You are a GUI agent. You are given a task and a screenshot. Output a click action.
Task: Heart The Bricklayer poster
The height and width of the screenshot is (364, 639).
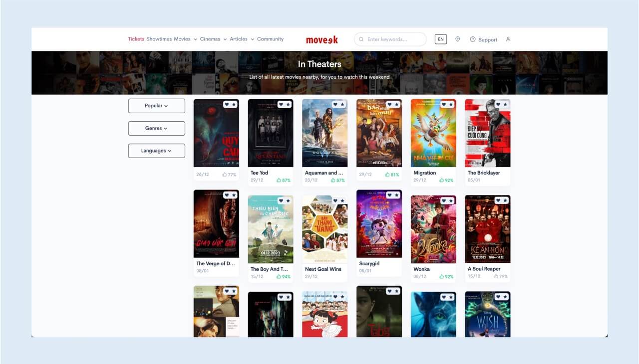tap(498, 105)
